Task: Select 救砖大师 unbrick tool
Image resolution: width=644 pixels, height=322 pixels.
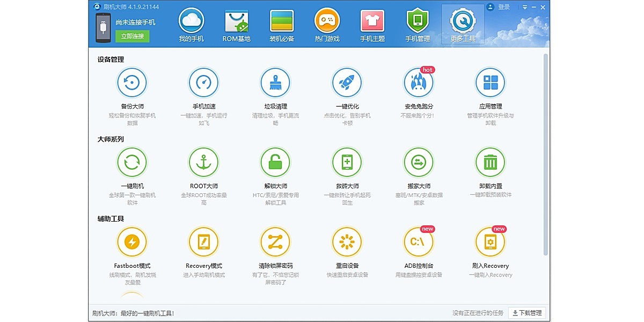Action: [347, 162]
